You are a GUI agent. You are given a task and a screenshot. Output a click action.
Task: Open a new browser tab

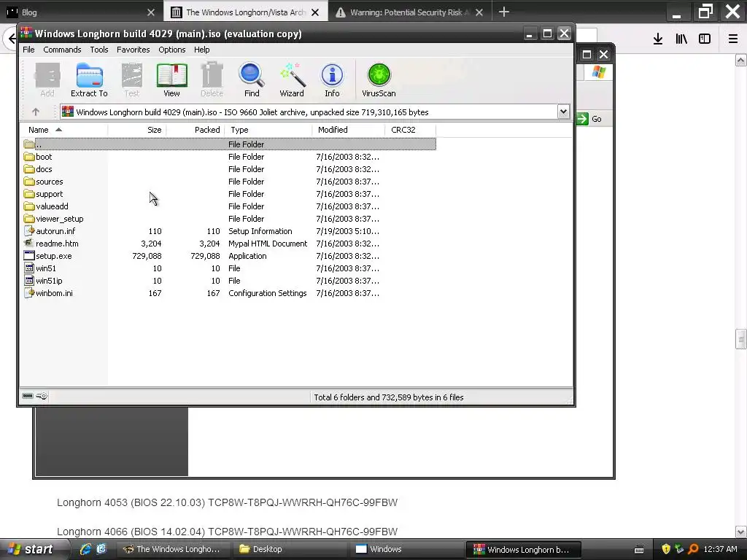coord(503,12)
